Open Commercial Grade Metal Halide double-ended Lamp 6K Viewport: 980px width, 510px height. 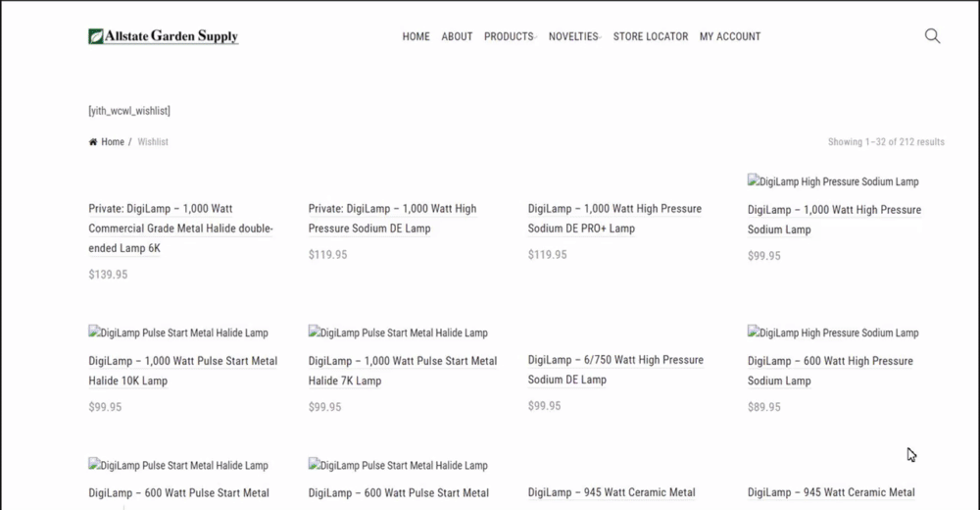(x=180, y=229)
